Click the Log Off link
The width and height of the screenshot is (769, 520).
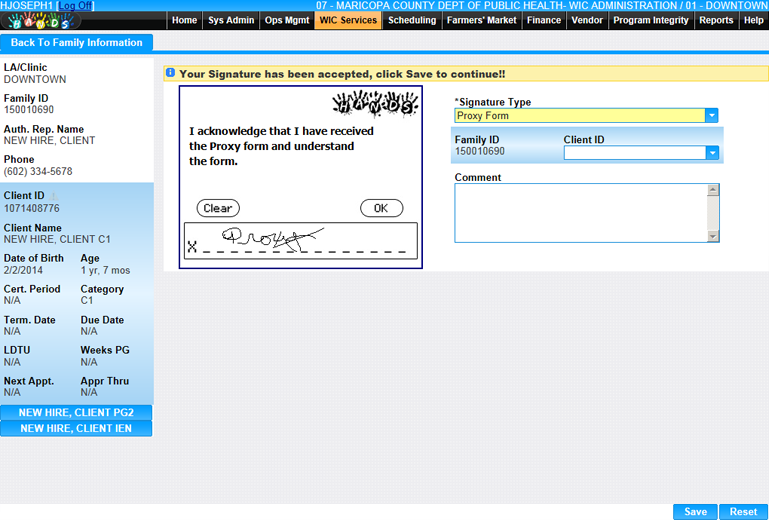pyautogui.click(x=74, y=6)
